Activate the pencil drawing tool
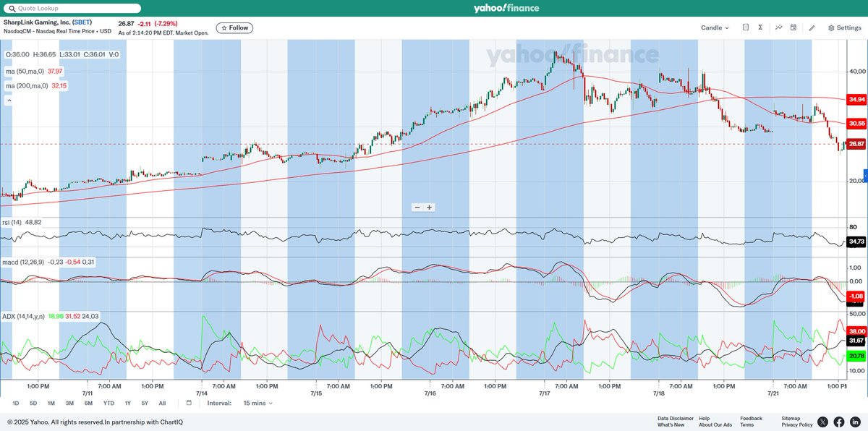 pos(812,27)
